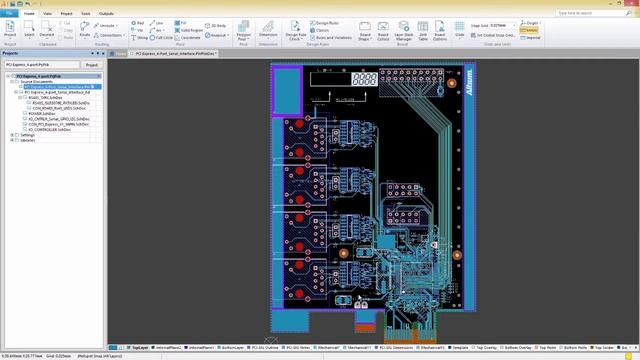The height and width of the screenshot is (360, 640).
Task: Open Board Shape options
Action: [x=364, y=30]
